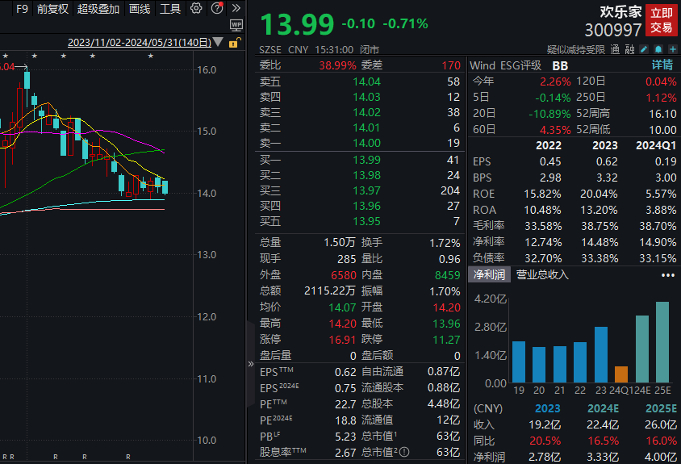Open the settings gear icon
The image size is (682, 464).
(194, 9)
